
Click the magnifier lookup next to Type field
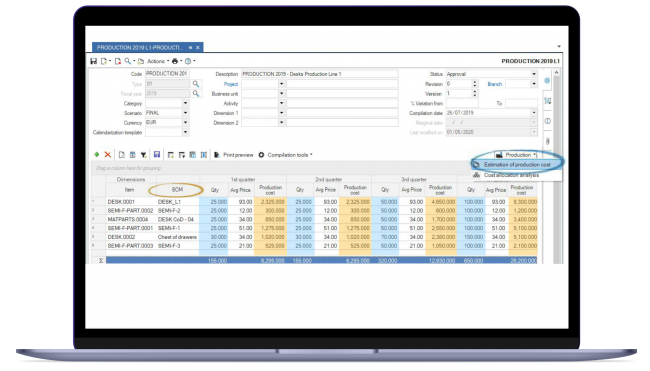[x=196, y=84]
